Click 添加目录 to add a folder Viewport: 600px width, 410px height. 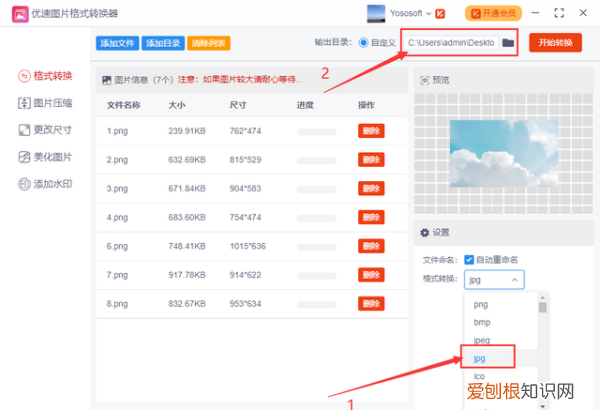[x=163, y=43]
